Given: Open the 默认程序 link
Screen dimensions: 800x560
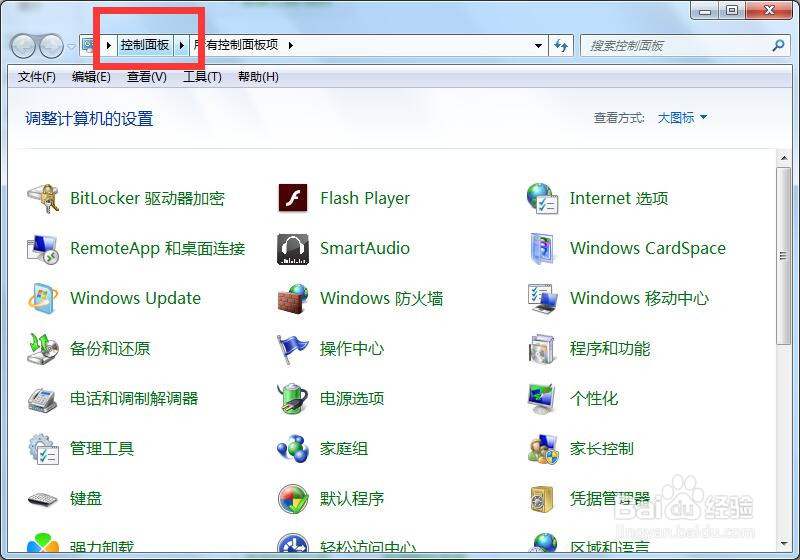Looking at the screenshot, I should click(x=352, y=499).
